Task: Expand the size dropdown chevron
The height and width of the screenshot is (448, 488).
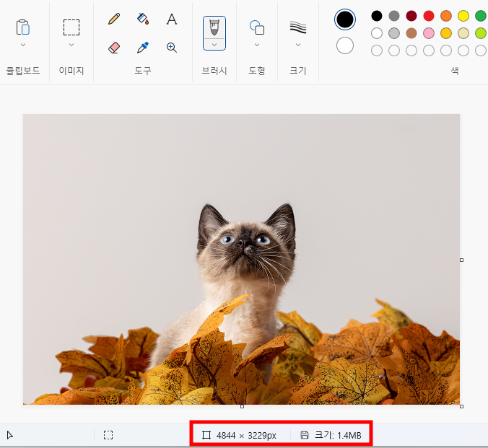Action: [298, 45]
